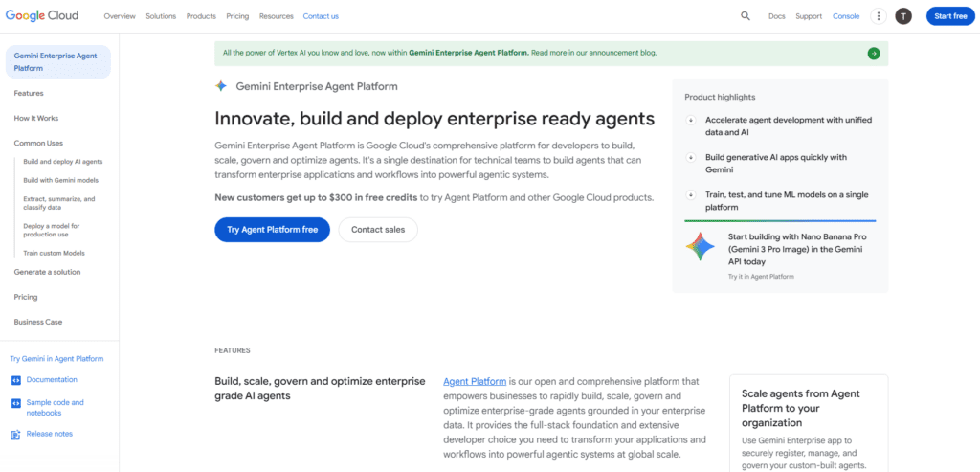This screenshot has width=980, height=472.
Task: Click the 'Product highlights' heading
Action: 720,97
